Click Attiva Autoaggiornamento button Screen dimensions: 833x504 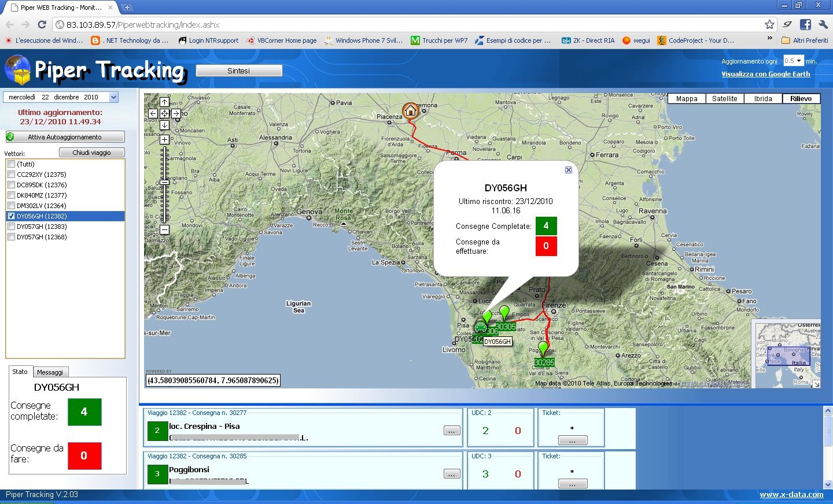coord(65,137)
